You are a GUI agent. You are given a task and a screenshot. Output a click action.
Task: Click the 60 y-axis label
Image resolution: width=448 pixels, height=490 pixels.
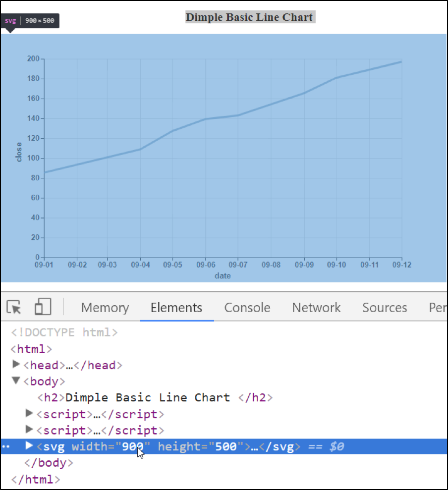point(35,198)
